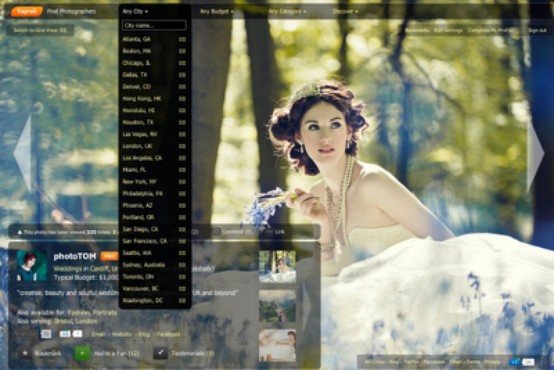
Task: Open grid view for Dallas, TX
Action: pos(182,75)
